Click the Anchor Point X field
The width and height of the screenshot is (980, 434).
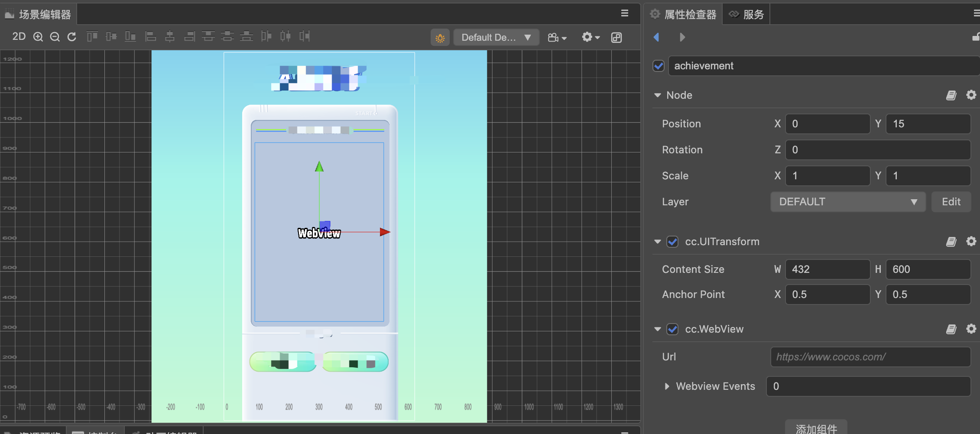(827, 295)
